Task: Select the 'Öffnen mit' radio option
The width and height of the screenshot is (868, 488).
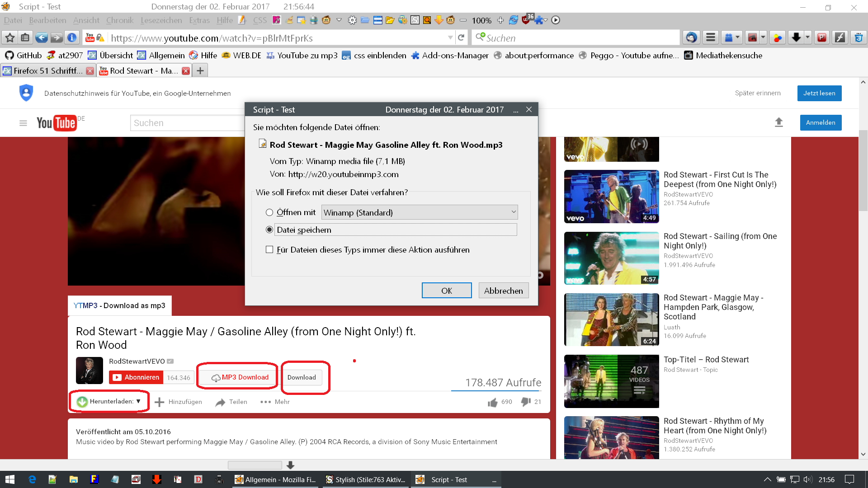Action: point(269,212)
